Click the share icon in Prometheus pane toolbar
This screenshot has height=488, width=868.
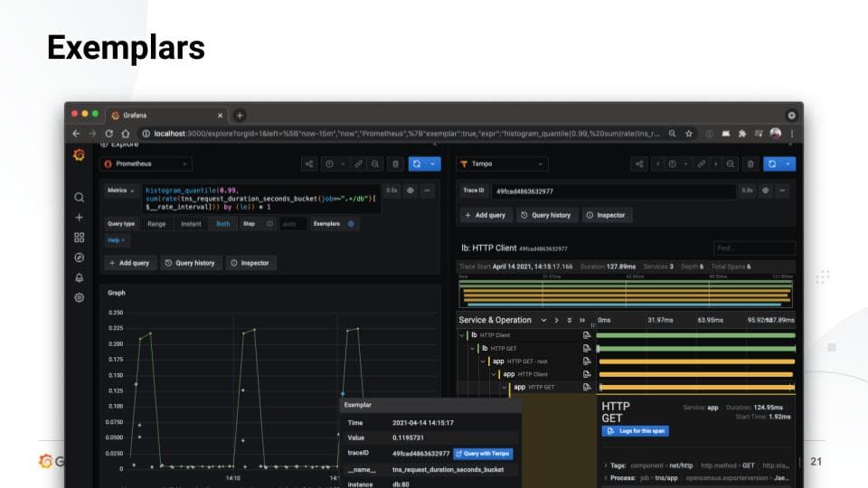tap(309, 164)
